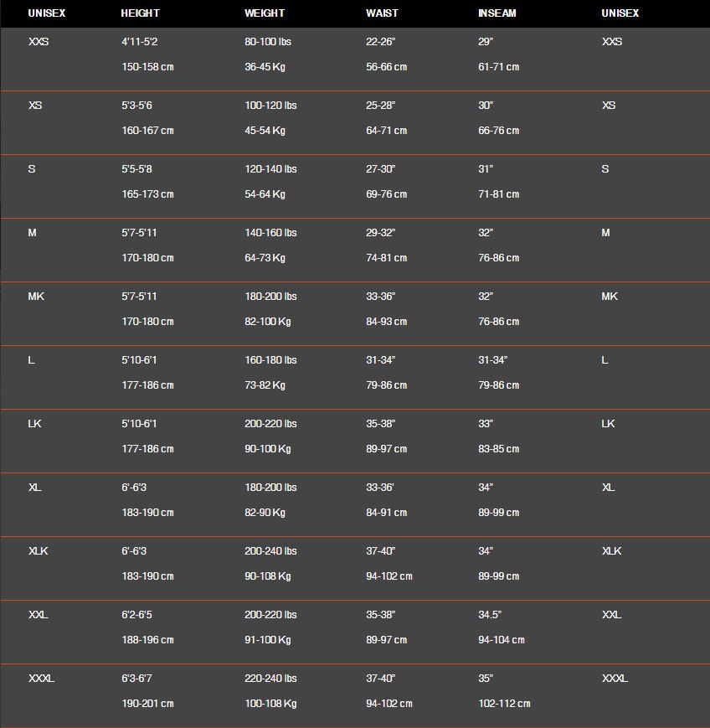710x728 pixels.
Task: Select the 83-85 cm inseam value
Action: [498, 449]
